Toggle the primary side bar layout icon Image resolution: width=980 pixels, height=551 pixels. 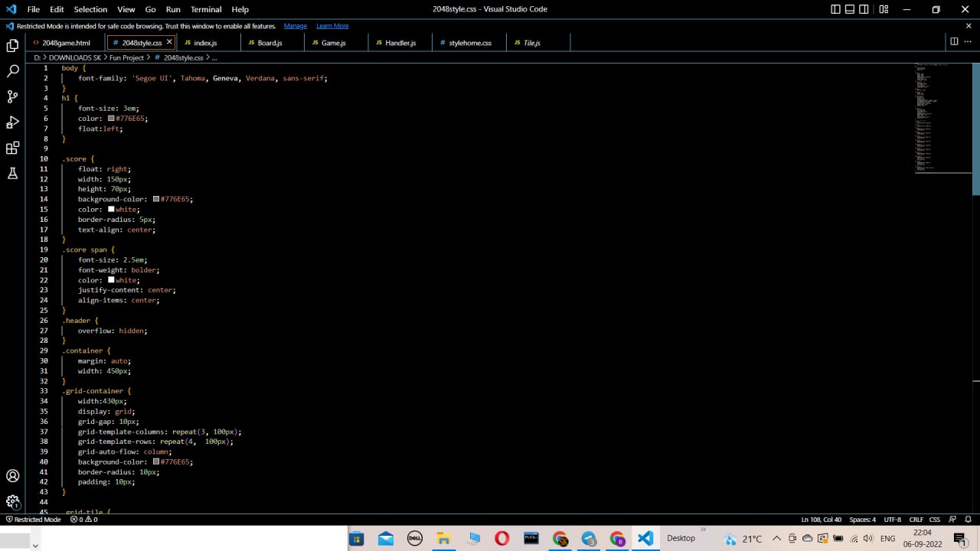point(835,9)
